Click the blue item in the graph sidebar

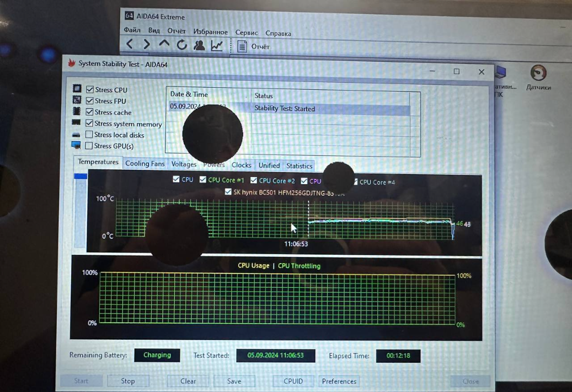[x=81, y=176]
